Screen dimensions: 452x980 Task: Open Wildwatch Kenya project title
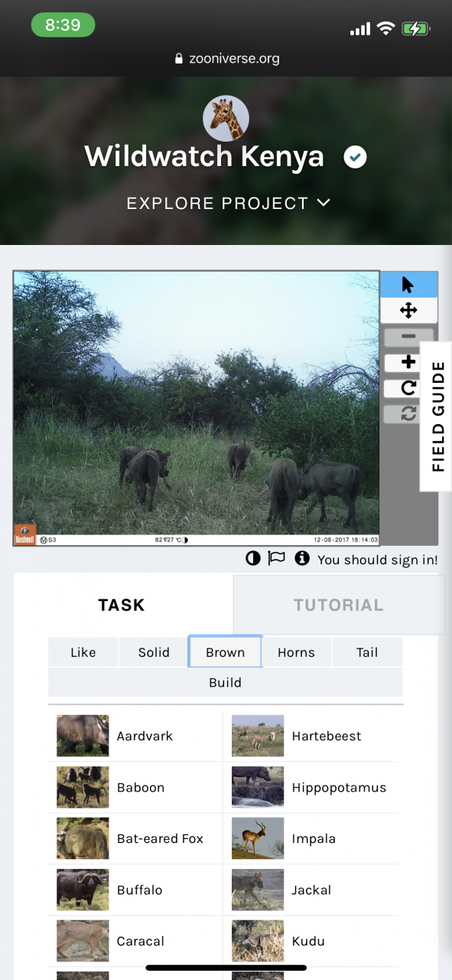click(204, 156)
